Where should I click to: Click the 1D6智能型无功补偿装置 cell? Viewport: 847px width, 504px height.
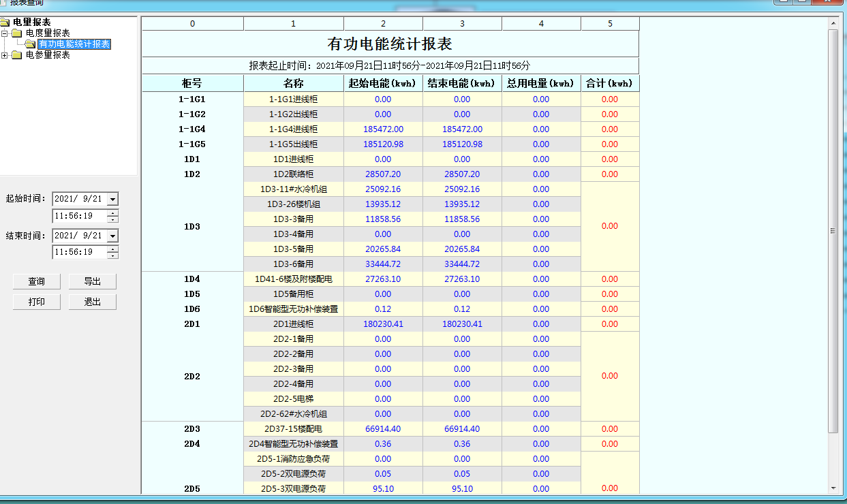(x=294, y=309)
